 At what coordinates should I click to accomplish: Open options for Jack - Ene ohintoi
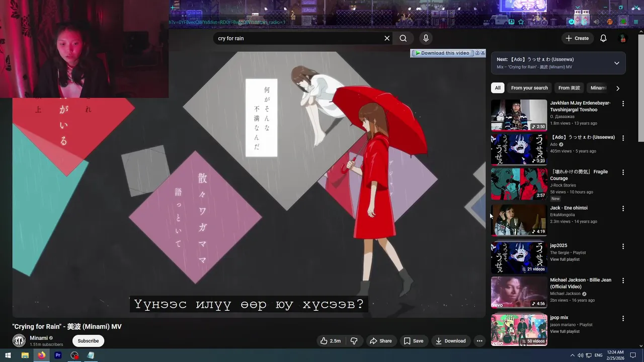[623, 208]
